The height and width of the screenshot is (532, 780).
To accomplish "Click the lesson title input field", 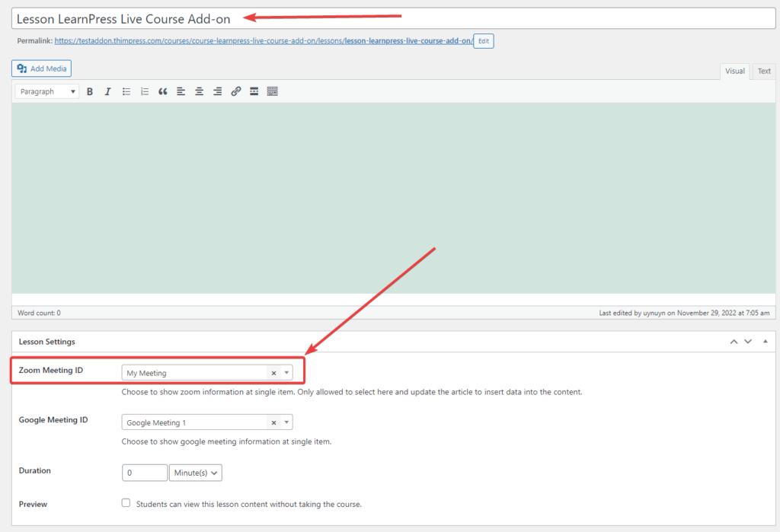I will [305, 18].
